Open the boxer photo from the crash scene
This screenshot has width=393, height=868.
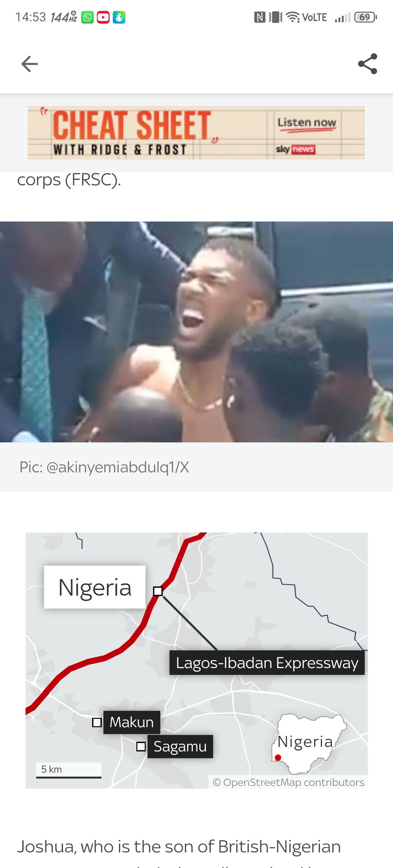coord(196,332)
